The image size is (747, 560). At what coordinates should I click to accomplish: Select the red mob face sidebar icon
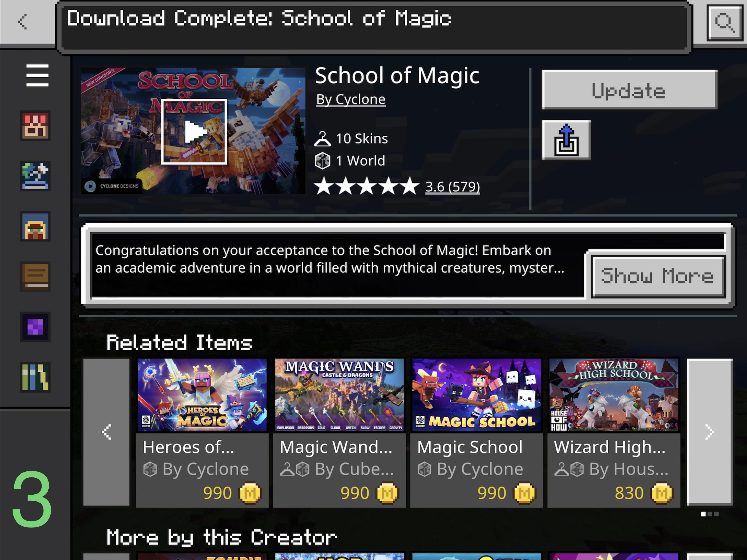coord(35,126)
